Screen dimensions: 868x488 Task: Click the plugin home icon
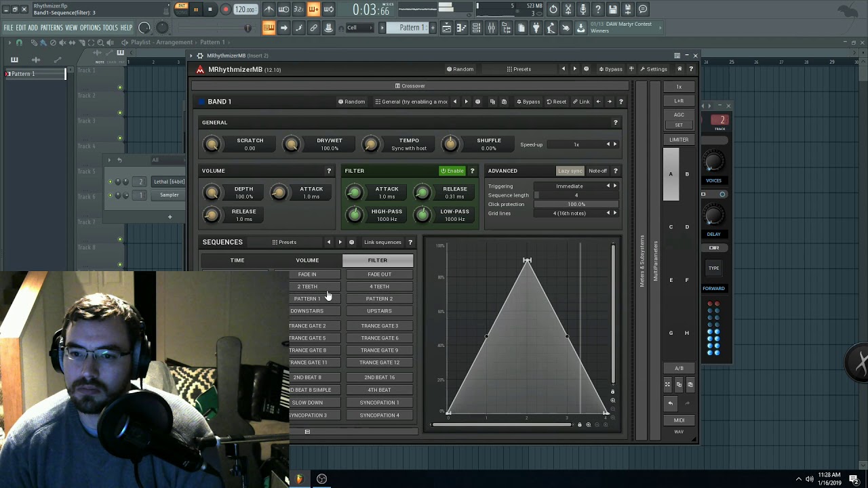click(679, 69)
